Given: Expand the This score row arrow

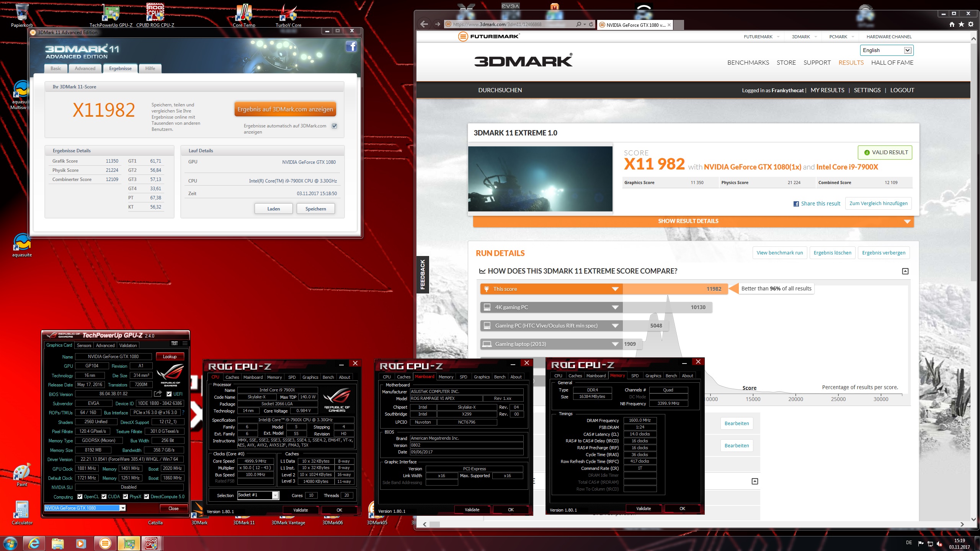Looking at the screenshot, I should (615, 289).
